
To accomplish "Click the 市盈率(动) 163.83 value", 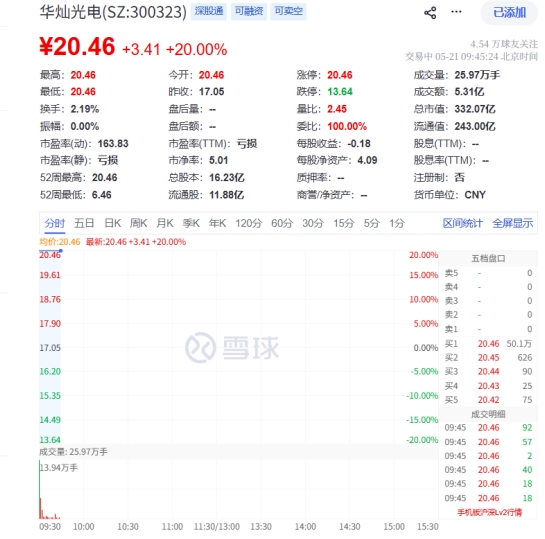I will (113, 144).
